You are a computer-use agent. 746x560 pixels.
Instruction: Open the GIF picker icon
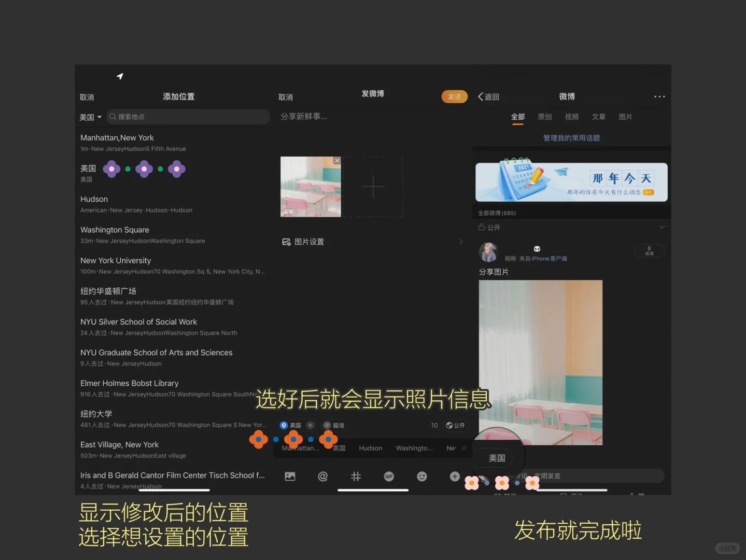(x=389, y=476)
